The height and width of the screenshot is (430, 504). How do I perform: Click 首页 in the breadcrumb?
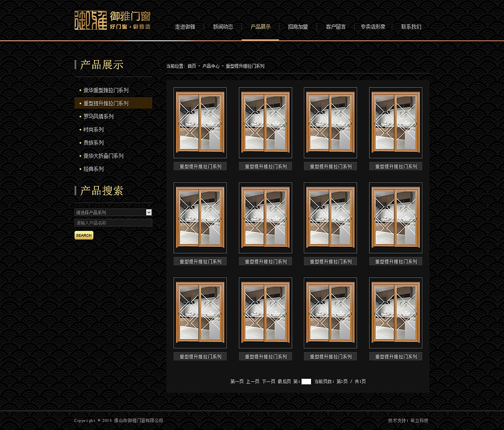point(192,66)
